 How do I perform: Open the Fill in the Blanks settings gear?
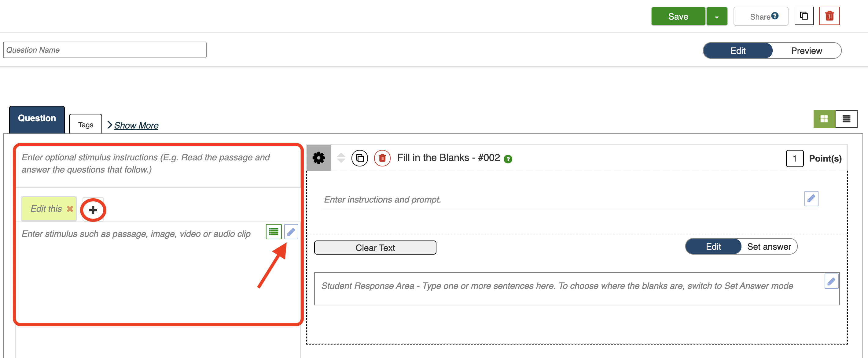point(318,158)
